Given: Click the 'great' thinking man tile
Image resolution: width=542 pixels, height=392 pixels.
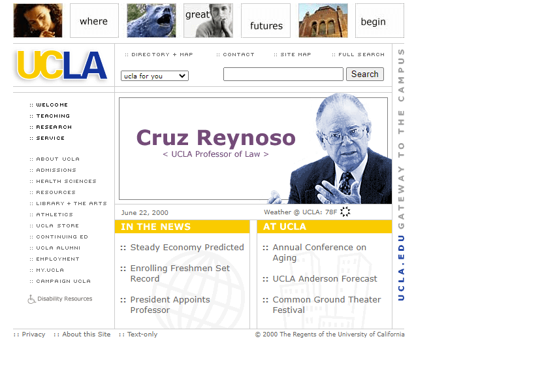Looking at the screenshot, I should click(208, 20).
